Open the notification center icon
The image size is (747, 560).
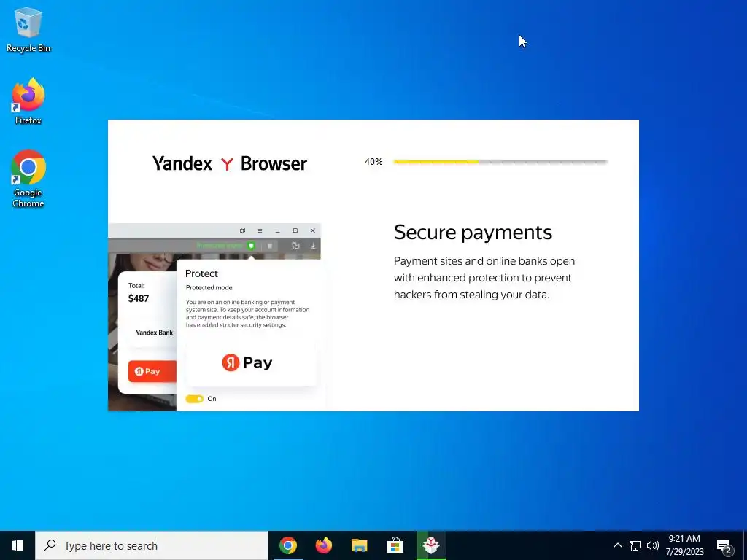tap(724, 546)
